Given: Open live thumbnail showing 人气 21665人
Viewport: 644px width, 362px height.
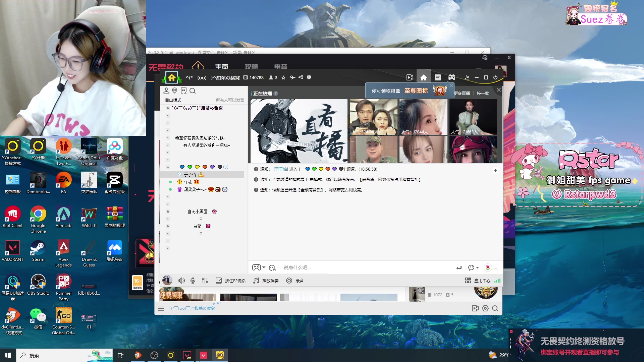Looking at the screenshot, I should click(473, 117).
